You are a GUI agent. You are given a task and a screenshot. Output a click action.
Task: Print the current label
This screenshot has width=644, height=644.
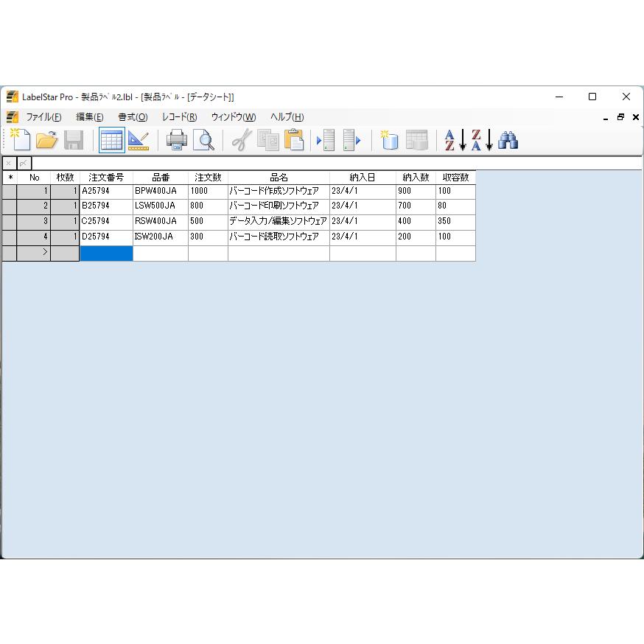[x=176, y=140]
